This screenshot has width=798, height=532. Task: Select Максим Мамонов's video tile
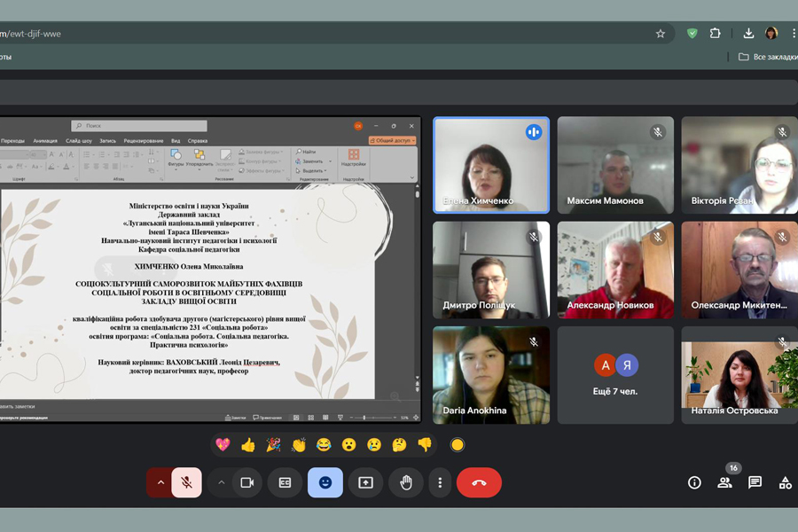click(615, 165)
